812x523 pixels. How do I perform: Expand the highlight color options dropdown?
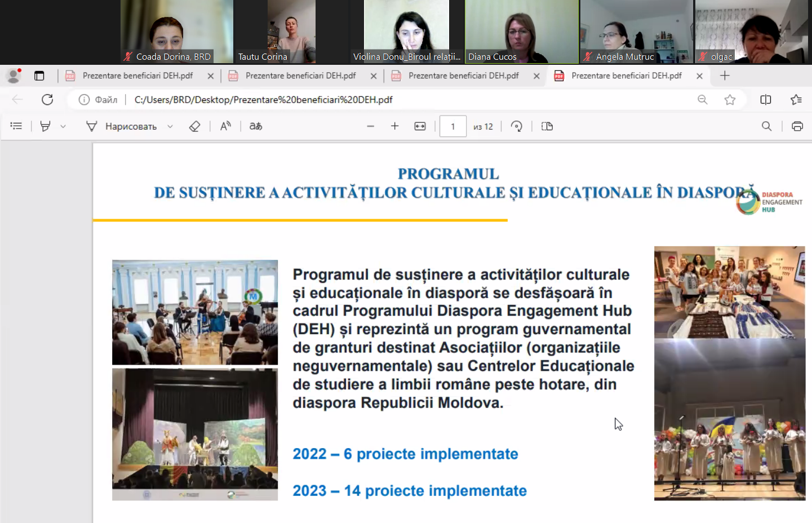click(x=63, y=127)
